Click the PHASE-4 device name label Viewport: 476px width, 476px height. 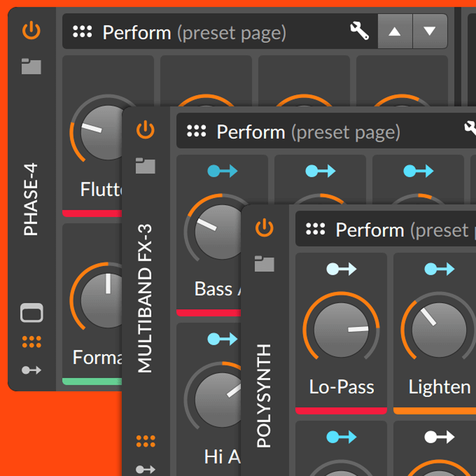coord(31,199)
